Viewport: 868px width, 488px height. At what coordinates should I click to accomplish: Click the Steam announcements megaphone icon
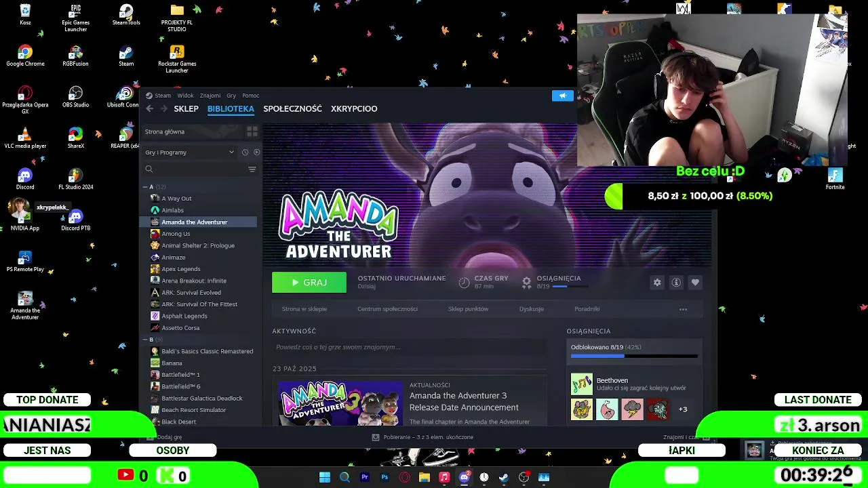point(562,96)
